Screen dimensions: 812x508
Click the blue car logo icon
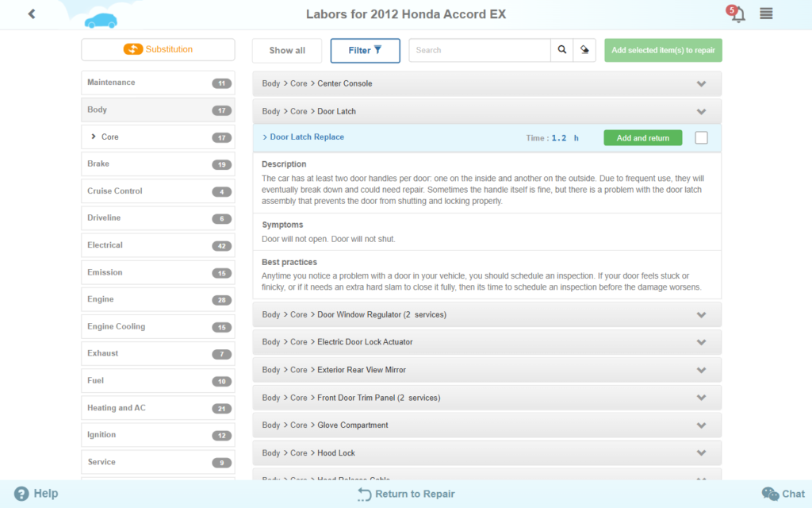[101, 20]
